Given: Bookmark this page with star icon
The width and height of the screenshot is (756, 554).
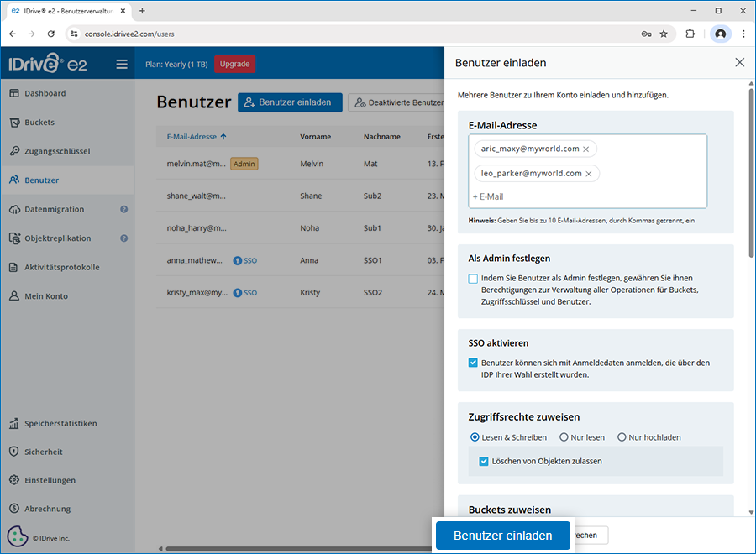Looking at the screenshot, I should (664, 34).
